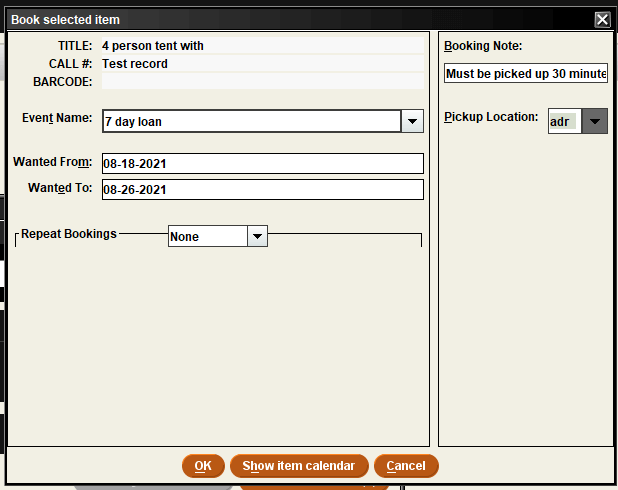Open Show item calendar
Image resolution: width=618 pixels, height=490 pixels.
tap(299, 466)
